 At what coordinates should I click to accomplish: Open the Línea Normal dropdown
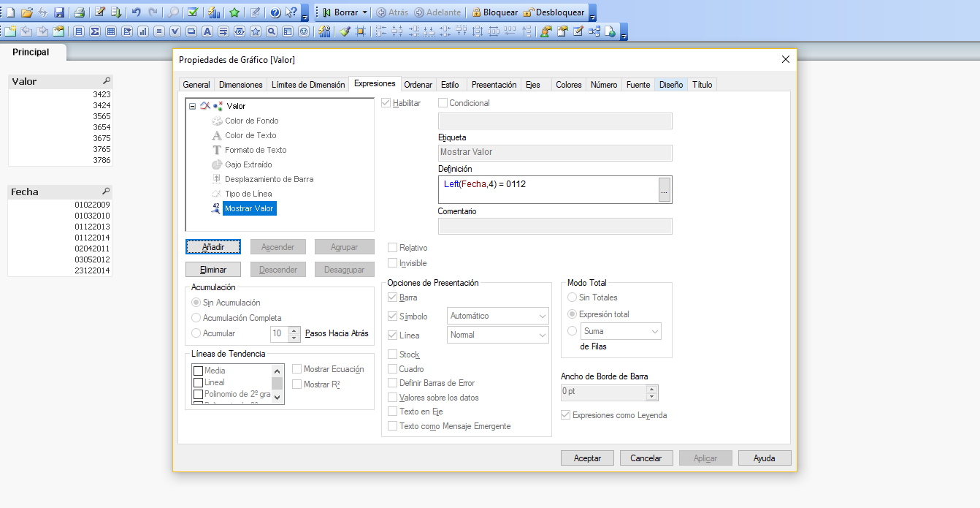point(498,335)
